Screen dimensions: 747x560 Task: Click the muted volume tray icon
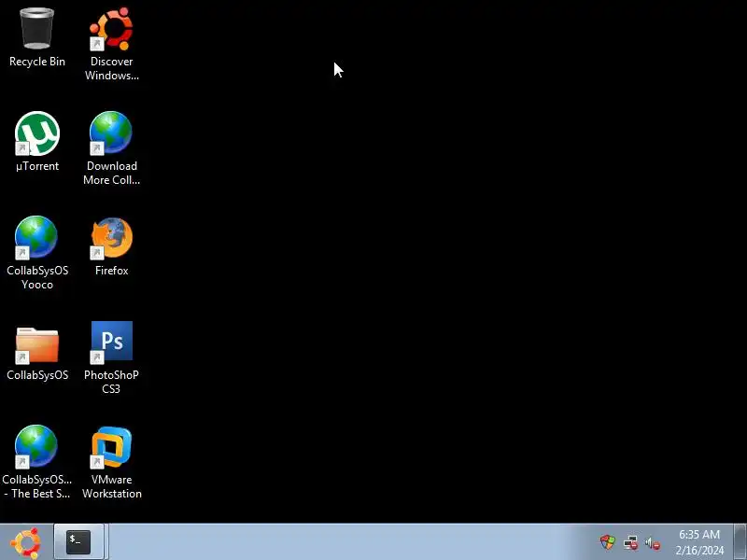[x=653, y=543]
